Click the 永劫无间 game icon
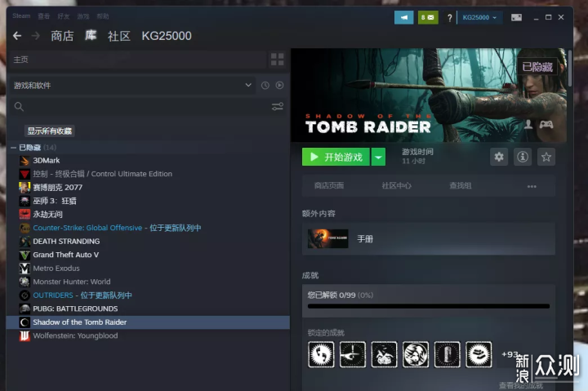 tap(24, 215)
